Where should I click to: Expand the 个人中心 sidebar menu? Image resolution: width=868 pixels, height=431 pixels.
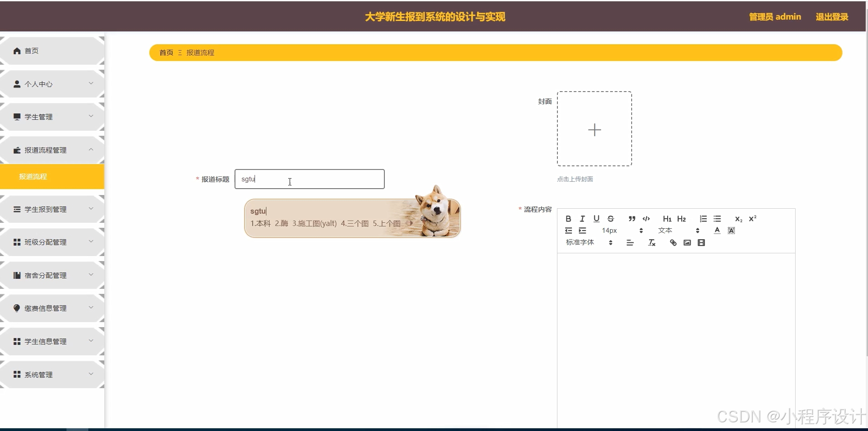(x=52, y=84)
